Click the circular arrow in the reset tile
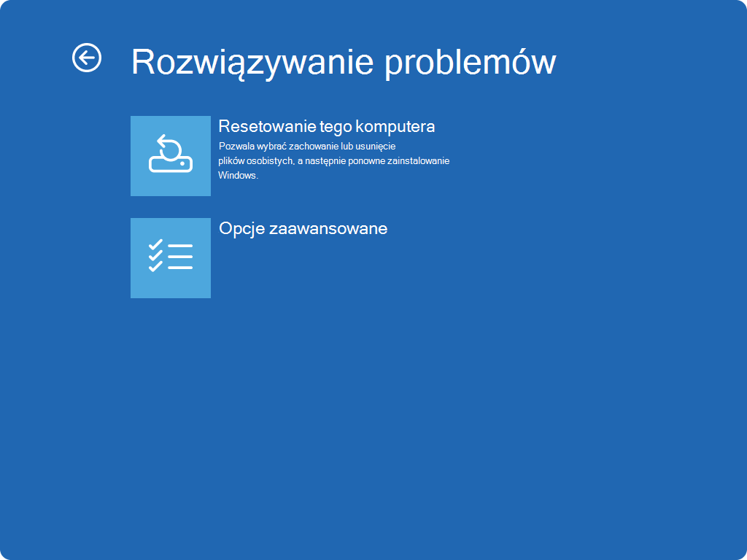Image resolution: width=747 pixels, height=560 pixels. click(169, 146)
